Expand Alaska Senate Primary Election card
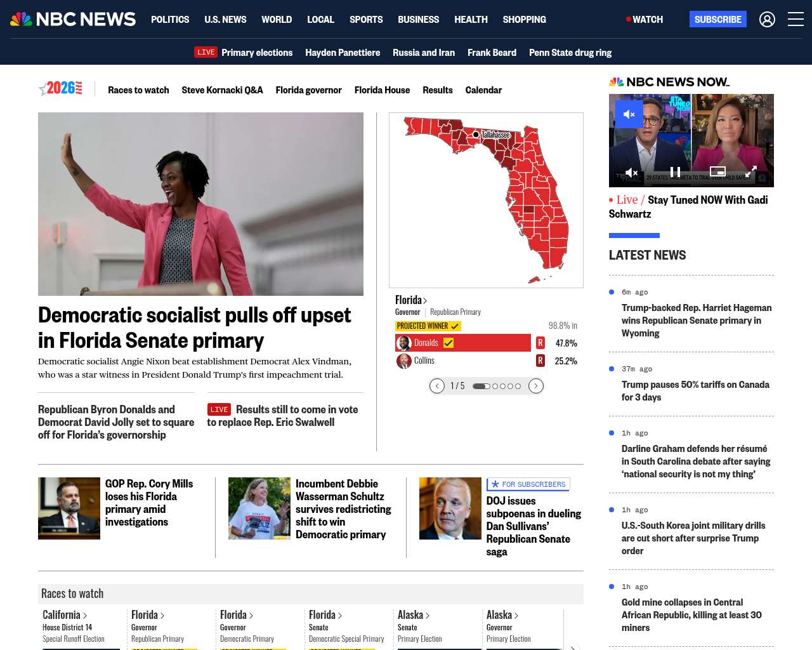 pyautogui.click(x=414, y=615)
